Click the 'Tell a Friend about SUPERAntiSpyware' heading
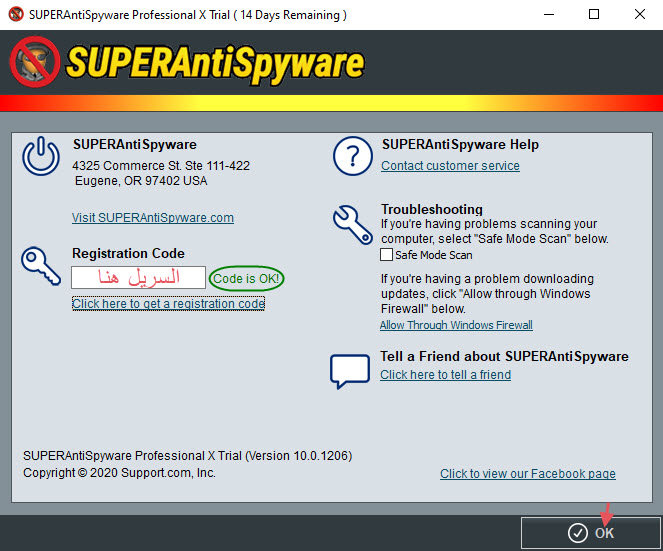This screenshot has width=663, height=551. tap(504, 356)
